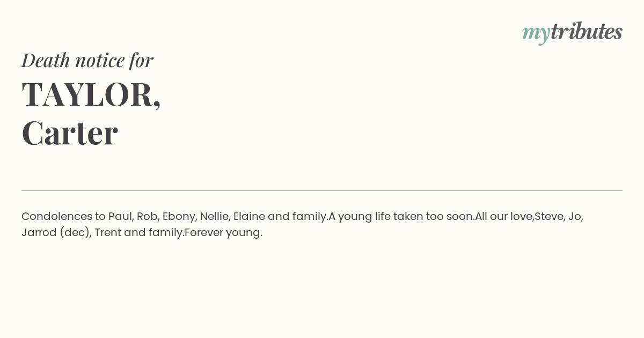
Task: Click the horizontal divider line
Action: tap(322, 190)
